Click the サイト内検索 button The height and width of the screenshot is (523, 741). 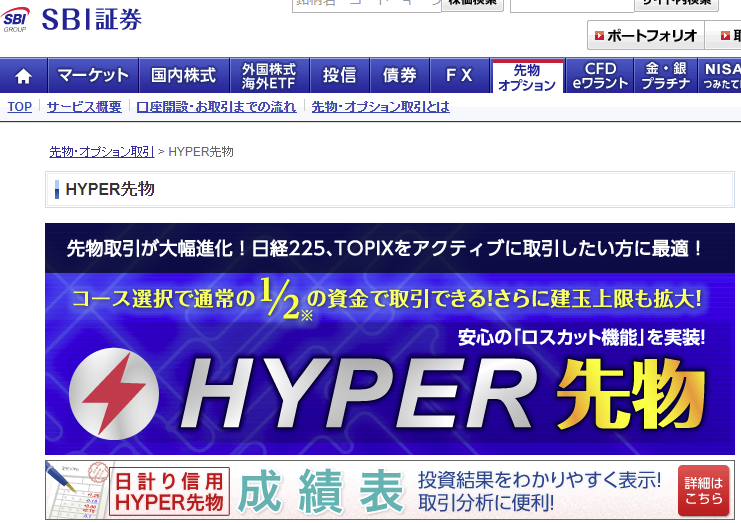(x=676, y=4)
